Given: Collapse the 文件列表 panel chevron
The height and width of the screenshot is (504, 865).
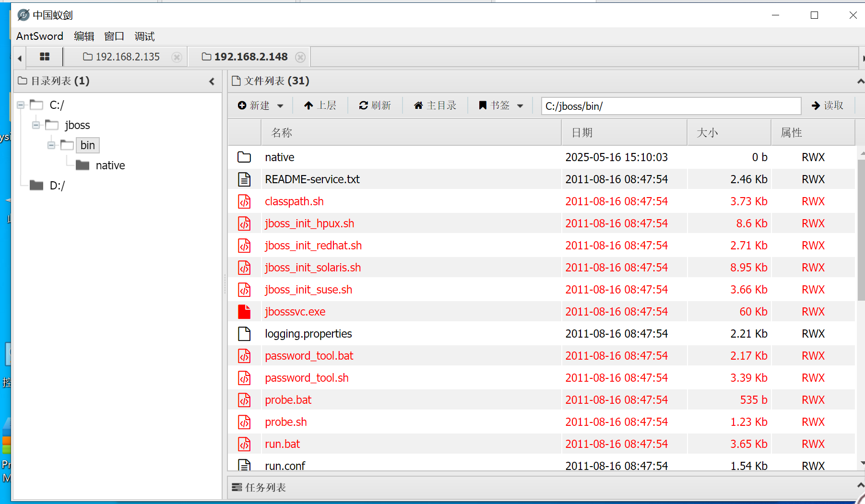Looking at the screenshot, I should click(860, 82).
